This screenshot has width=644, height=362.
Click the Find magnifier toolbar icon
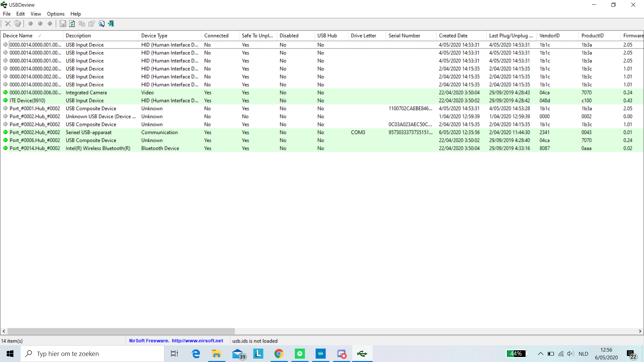coord(101,23)
